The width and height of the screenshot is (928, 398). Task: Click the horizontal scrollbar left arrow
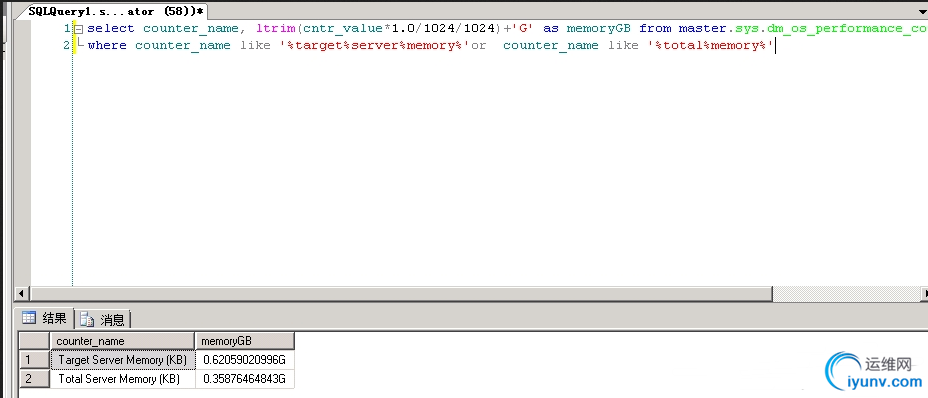pos(22,293)
